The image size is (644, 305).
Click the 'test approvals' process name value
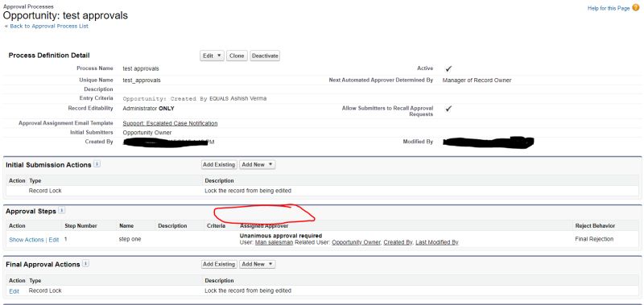[x=141, y=68]
